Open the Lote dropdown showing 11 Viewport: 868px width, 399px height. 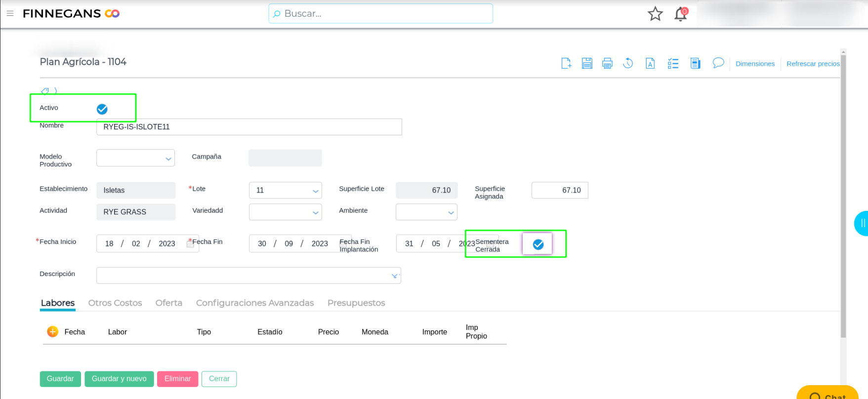[x=285, y=190]
